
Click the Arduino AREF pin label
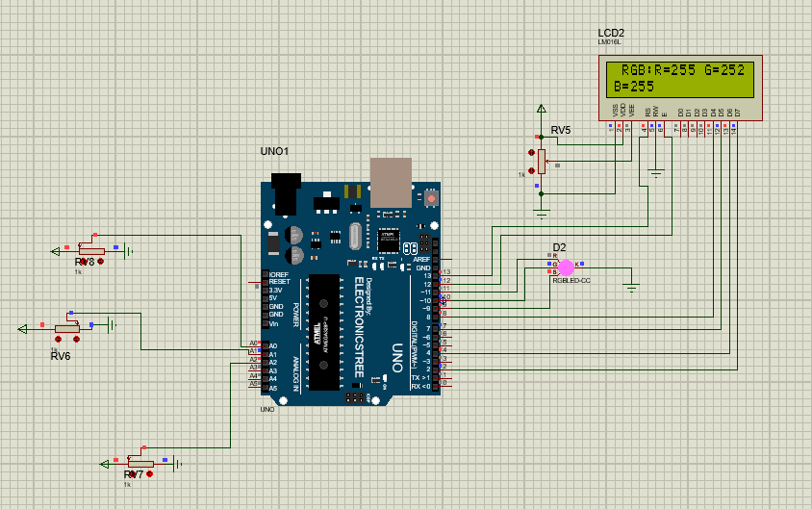421,260
